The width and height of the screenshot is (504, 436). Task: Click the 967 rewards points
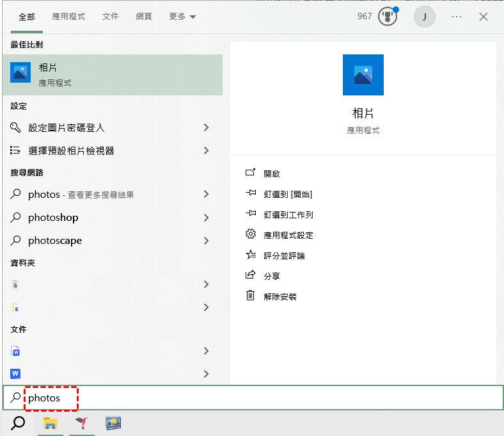[365, 17]
